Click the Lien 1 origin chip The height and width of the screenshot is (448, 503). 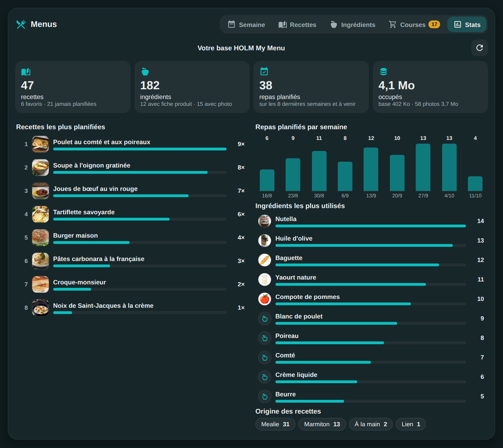pyautogui.click(x=411, y=424)
